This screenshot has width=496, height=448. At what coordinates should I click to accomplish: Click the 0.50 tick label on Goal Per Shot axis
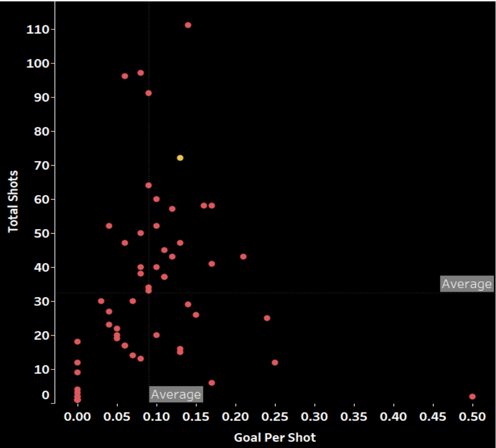pos(472,417)
